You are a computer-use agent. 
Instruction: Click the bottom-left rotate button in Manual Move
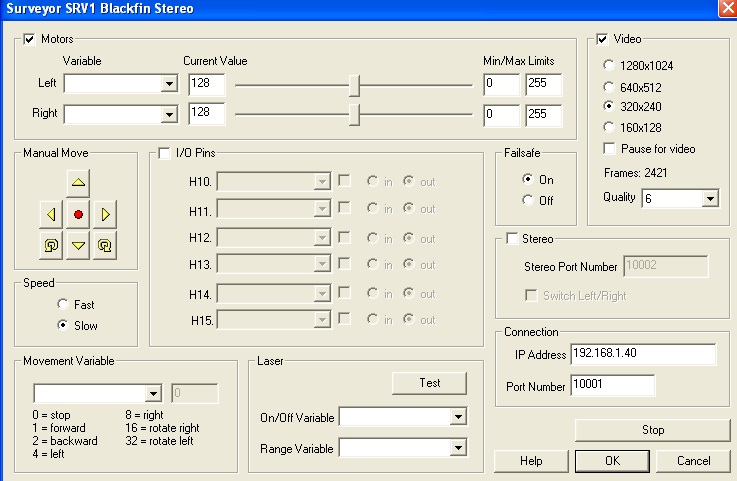tap(50, 243)
